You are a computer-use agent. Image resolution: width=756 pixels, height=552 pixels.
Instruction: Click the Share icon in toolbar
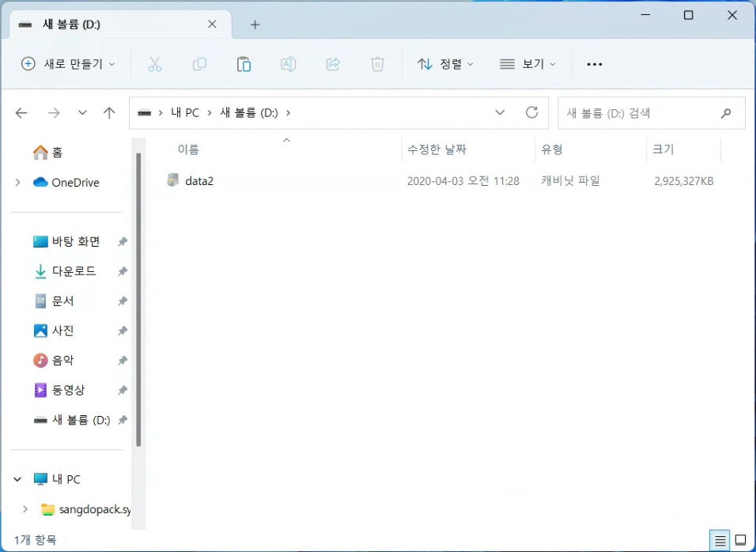[333, 64]
